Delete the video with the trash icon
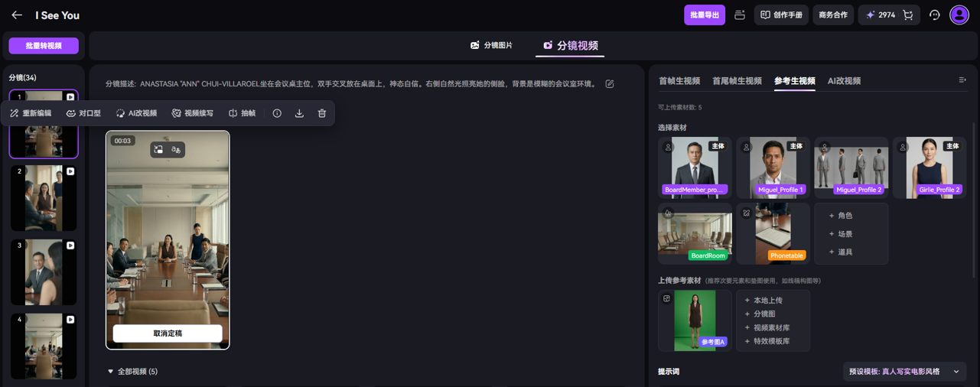 (x=322, y=113)
